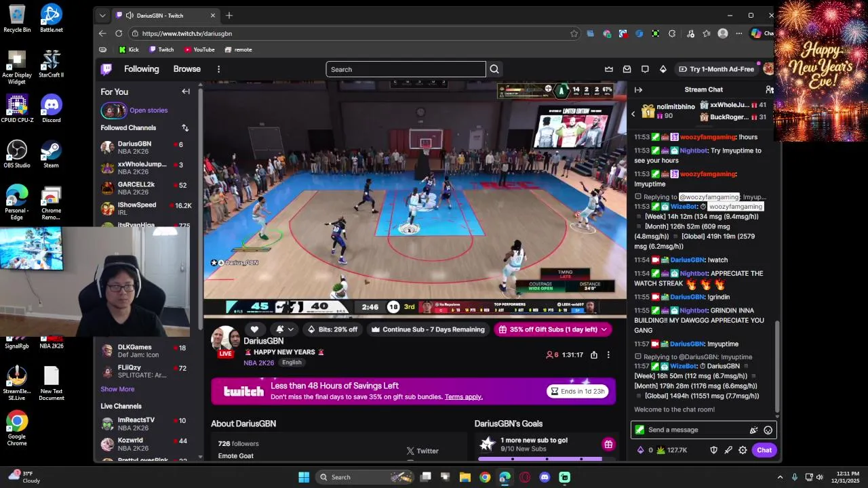Screen dimensions: 868x488
Task: Open chat settings gear icon
Action: (x=743, y=450)
